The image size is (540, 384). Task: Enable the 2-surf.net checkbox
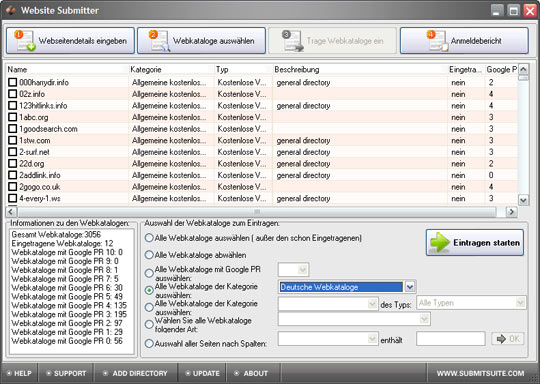(x=12, y=152)
